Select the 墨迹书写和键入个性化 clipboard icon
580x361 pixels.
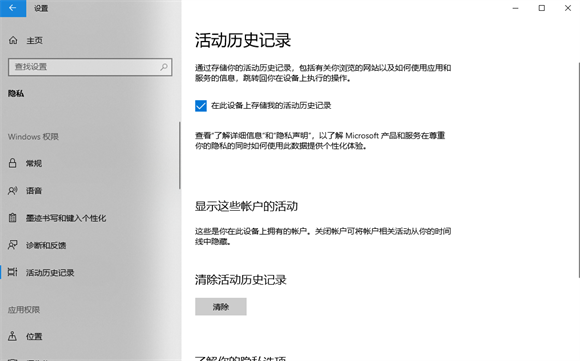click(13, 218)
